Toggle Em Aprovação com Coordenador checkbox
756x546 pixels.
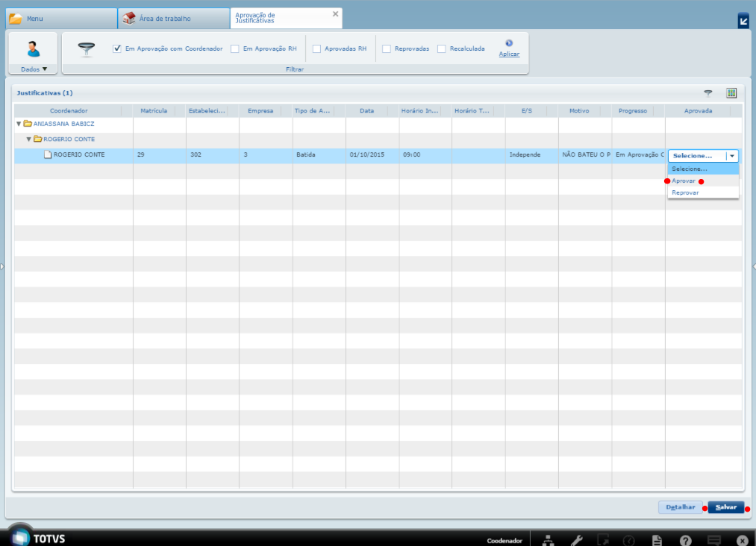pyautogui.click(x=117, y=48)
